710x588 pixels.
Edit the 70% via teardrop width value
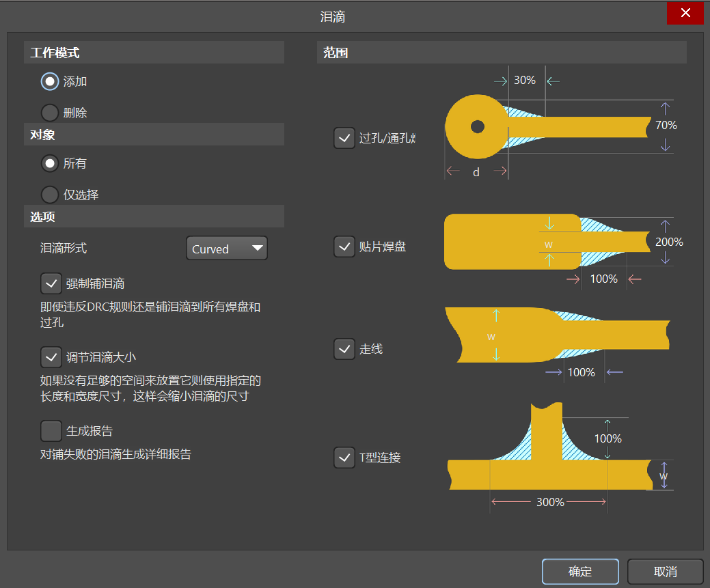666,125
